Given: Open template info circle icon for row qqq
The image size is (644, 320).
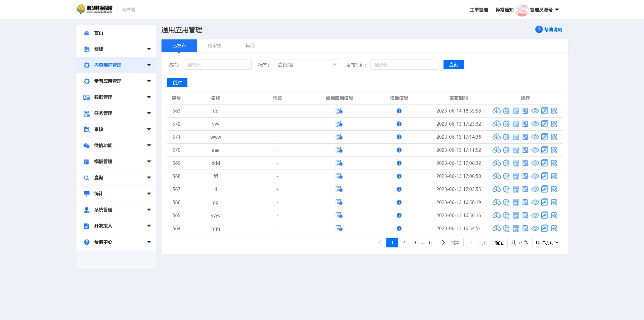Looking at the screenshot, I should click(399, 228).
